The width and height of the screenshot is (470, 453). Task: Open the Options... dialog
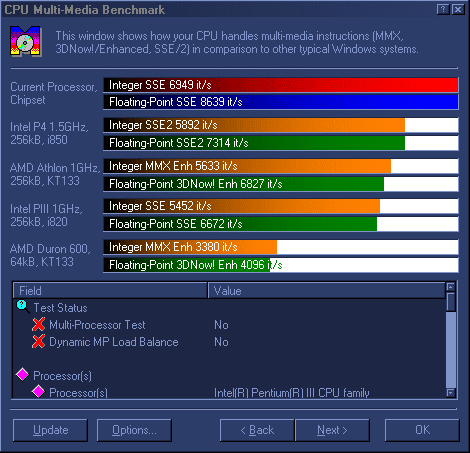[x=134, y=430]
